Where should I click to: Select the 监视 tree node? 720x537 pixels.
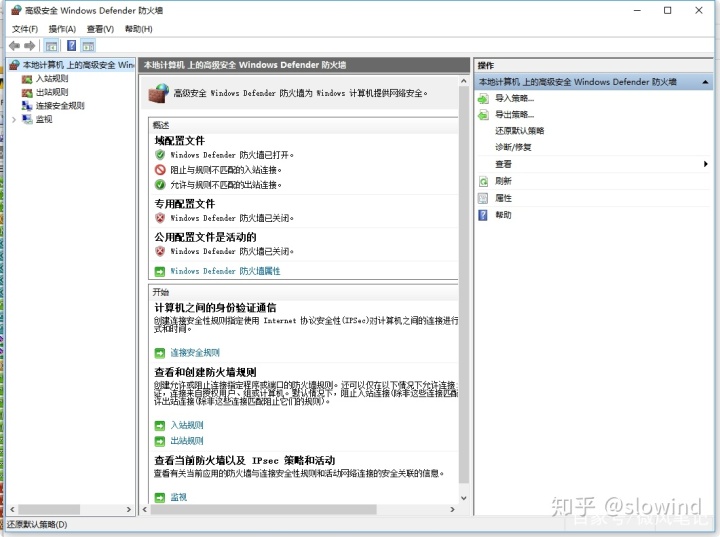pyautogui.click(x=44, y=119)
